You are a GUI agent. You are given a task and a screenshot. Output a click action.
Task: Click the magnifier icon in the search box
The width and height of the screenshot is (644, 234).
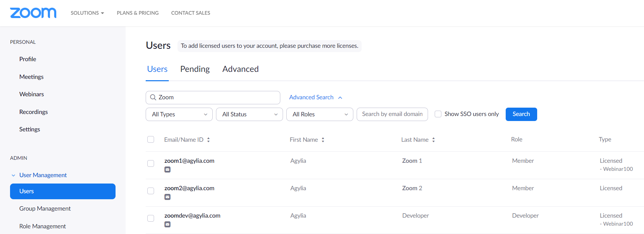point(153,97)
